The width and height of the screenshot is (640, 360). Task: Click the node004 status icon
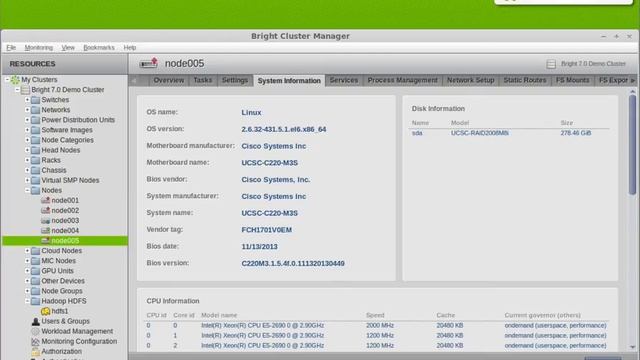[45, 231]
